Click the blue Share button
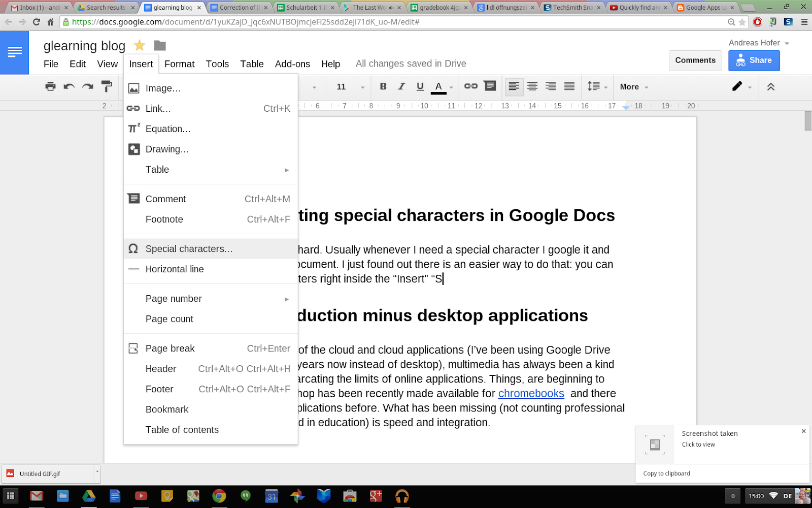The width and height of the screenshot is (812, 508). (x=754, y=60)
